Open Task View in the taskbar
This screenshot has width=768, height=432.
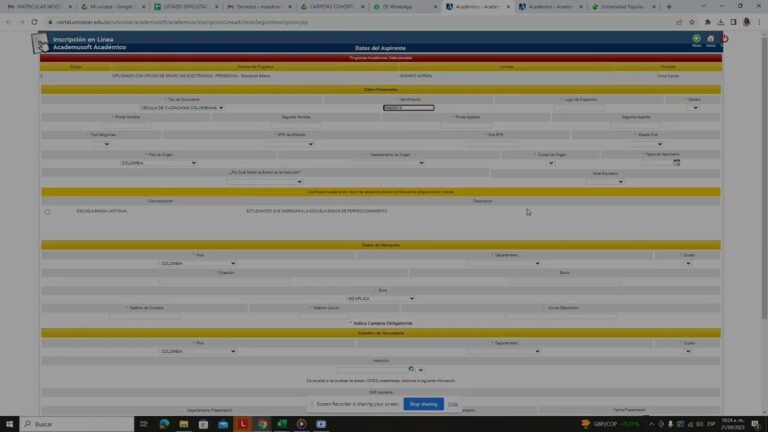(x=144, y=424)
